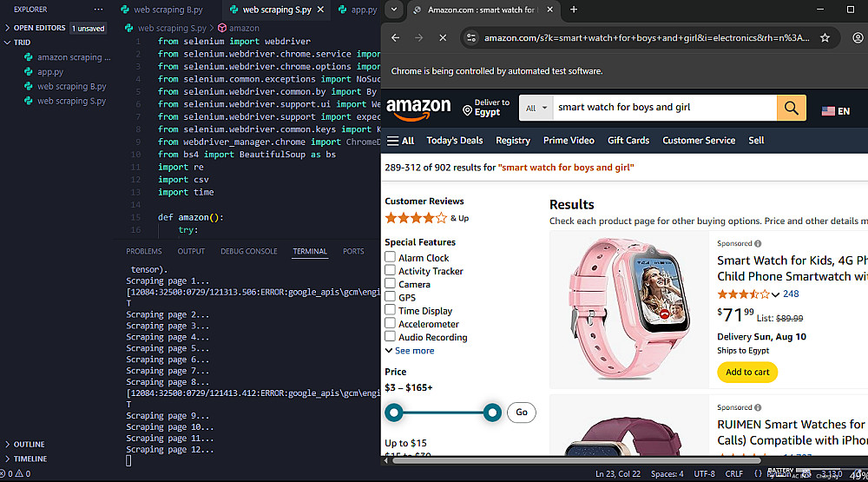The width and height of the screenshot is (868, 482).
Task: Open the Debug Console panel tab
Action: pos(248,251)
